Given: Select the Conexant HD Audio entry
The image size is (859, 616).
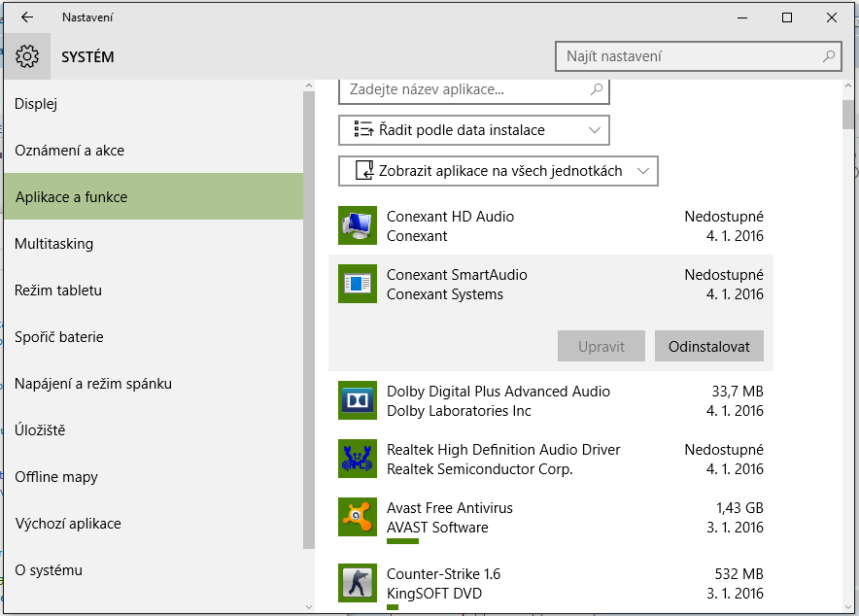Looking at the screenshot, I should (x=551, y=225).
